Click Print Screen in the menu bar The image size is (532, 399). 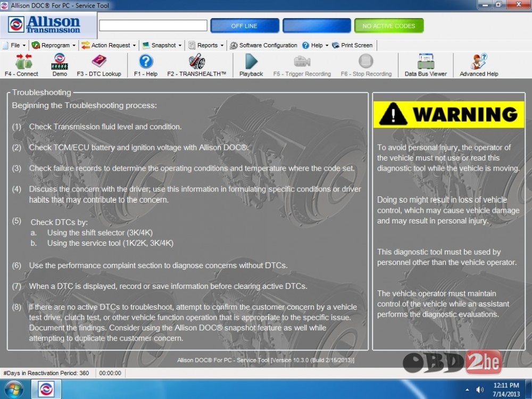pyautogui.click(x=352, y=45)
